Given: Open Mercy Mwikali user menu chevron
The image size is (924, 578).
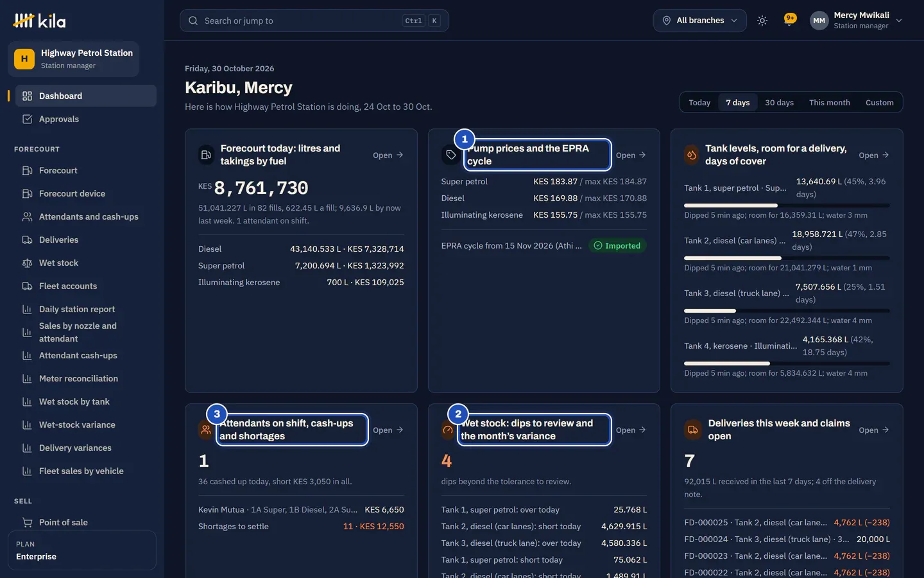Looking at the screenshot, I should [899, 21].
